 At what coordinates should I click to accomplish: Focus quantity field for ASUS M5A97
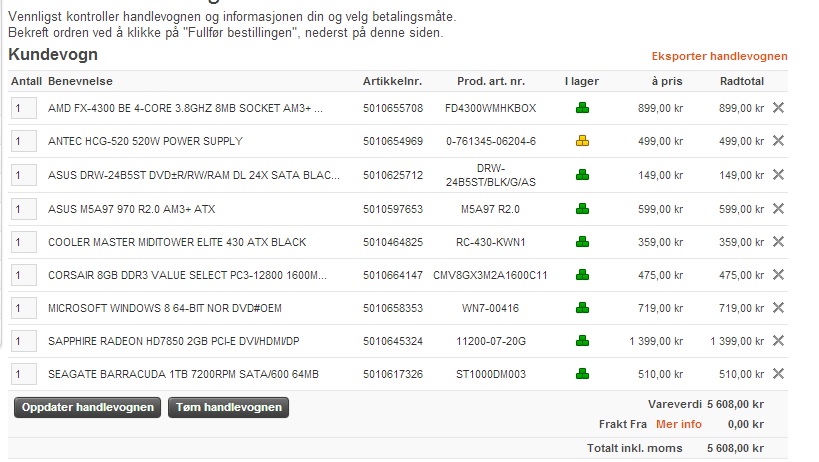pos(24,209)
